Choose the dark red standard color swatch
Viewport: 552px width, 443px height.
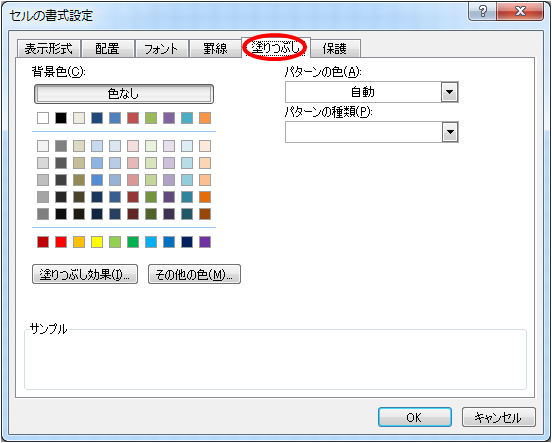tap(43, 242)
